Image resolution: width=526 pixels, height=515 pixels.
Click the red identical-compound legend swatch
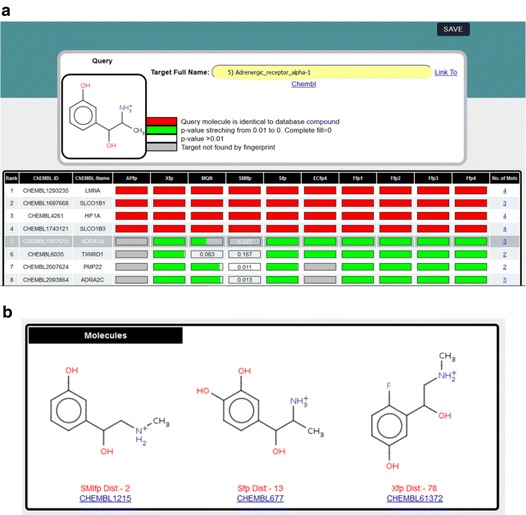coord(161,121)
